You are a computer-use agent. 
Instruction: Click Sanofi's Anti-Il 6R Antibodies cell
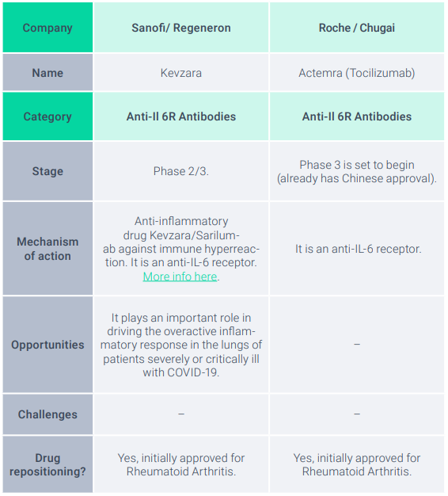tap(181, 116)
